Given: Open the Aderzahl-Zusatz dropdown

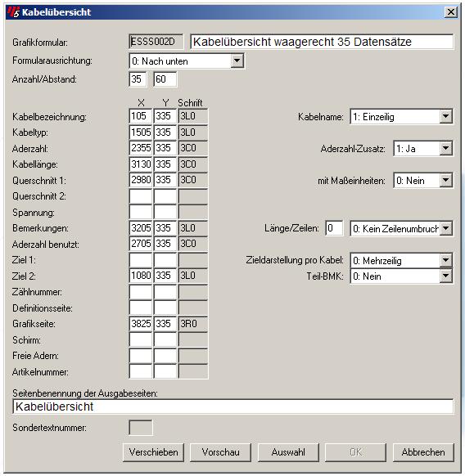Looking at the screenshot, I should 445,149.
